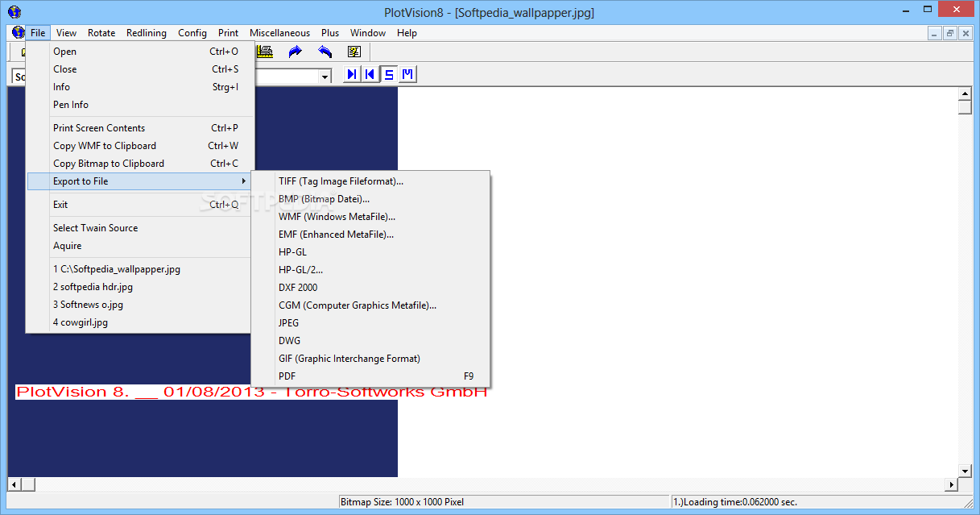Open recent file softpedia hdr.jpg
The width and height of the screenshot is (980, 515).
click(140, 287)
